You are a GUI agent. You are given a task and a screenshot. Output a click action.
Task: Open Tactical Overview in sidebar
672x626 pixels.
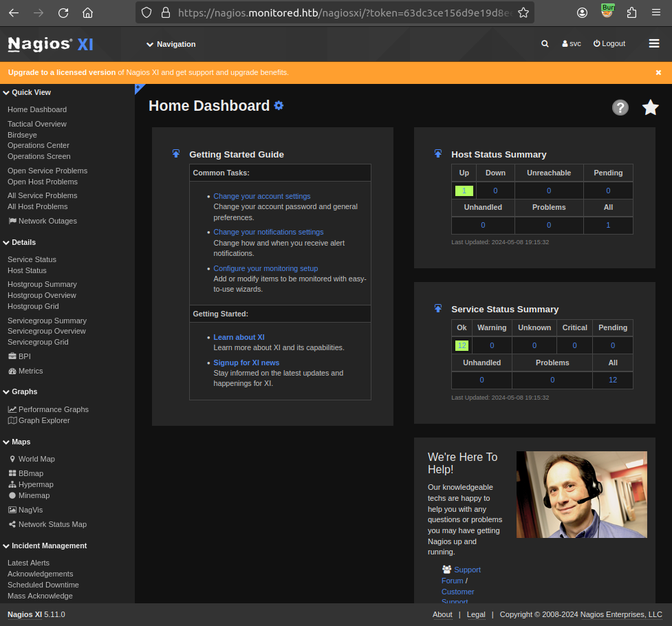pos(37,124)
